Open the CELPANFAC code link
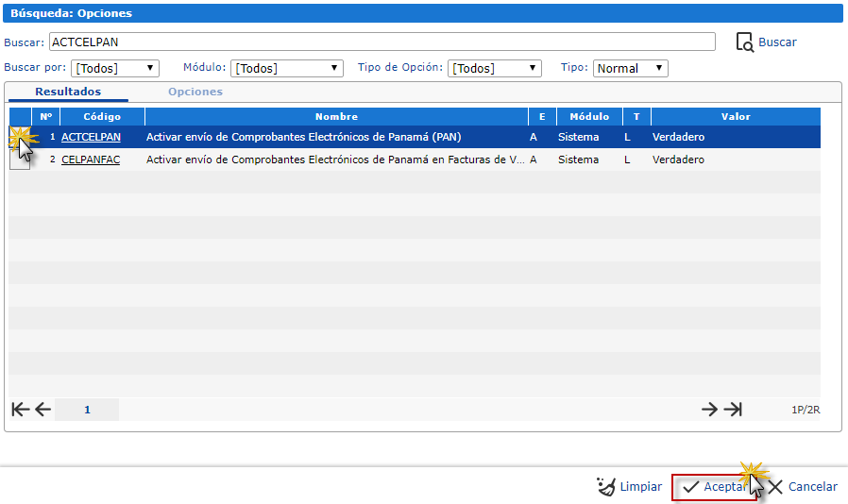The image size is (848, 504). coord(91,160)
